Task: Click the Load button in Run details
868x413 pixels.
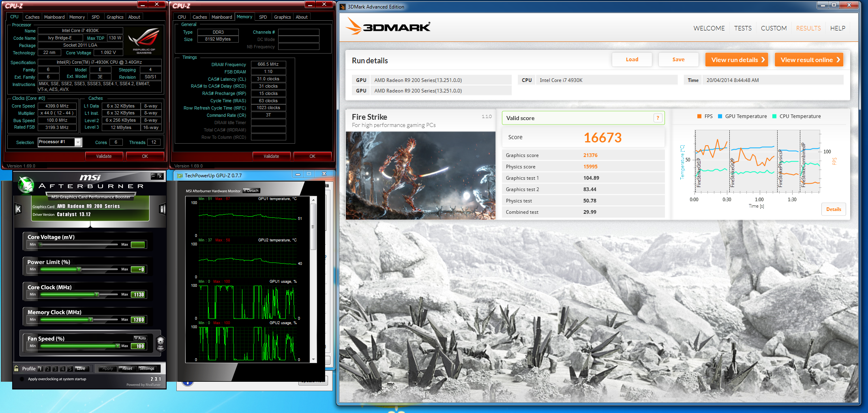Action: coord(632,60)
